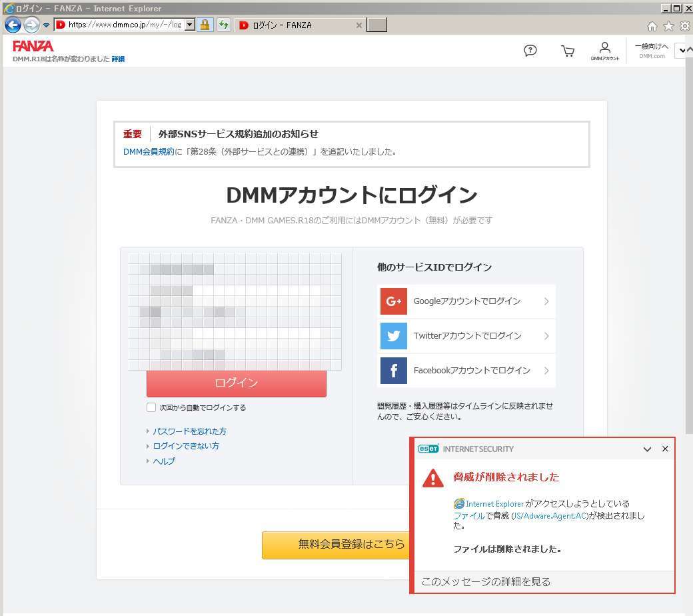
Task: Click the red D favicon in address bar
Action: pyautogui.click(x=61, y=25)
